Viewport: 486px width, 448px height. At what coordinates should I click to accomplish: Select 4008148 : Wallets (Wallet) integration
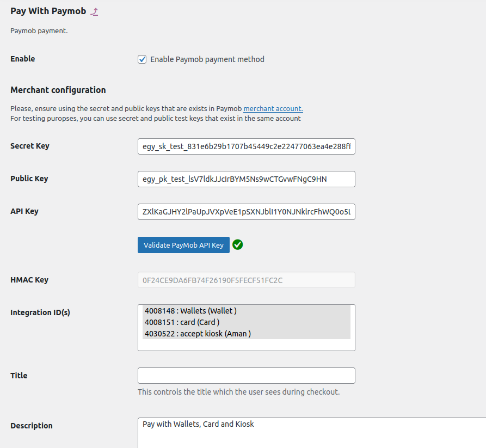click(x=247, y=311)
